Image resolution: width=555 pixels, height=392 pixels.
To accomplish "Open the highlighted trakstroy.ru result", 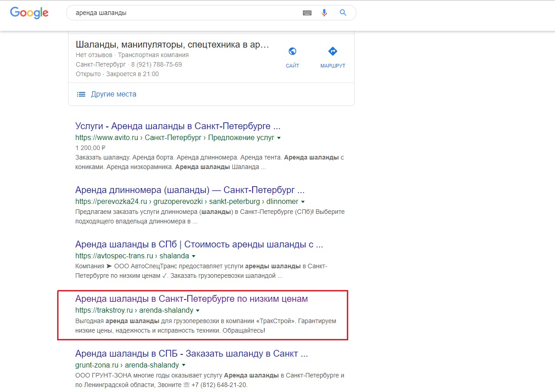I will (x=191, y=299).
